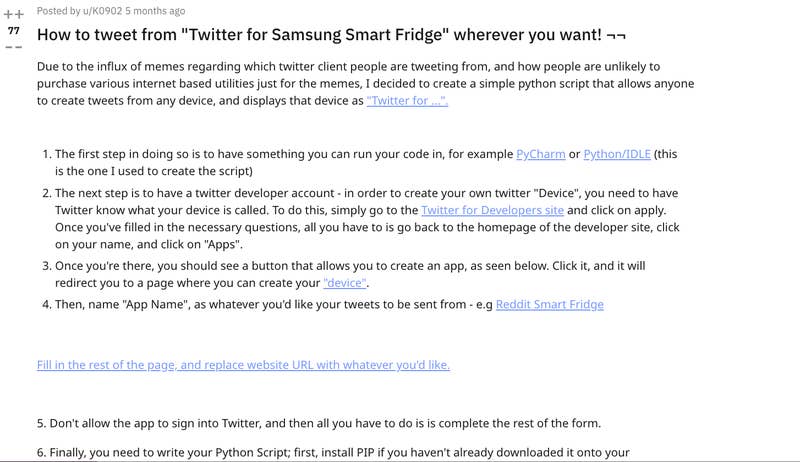This screenshot has width=800, height=462.
Task: Visit the Twitter for Developers site link
Action: pos(493,210)
